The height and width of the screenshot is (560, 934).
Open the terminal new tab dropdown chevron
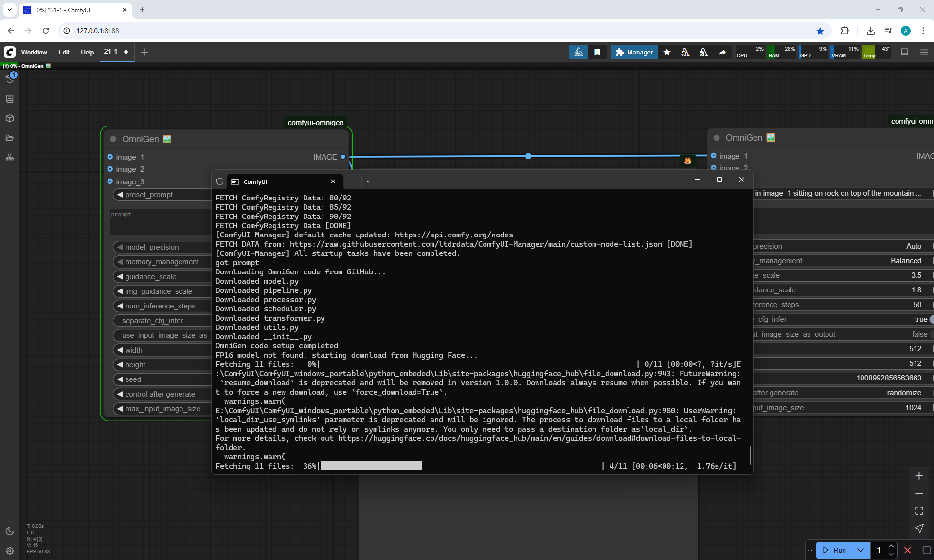(x=368, y=181)
